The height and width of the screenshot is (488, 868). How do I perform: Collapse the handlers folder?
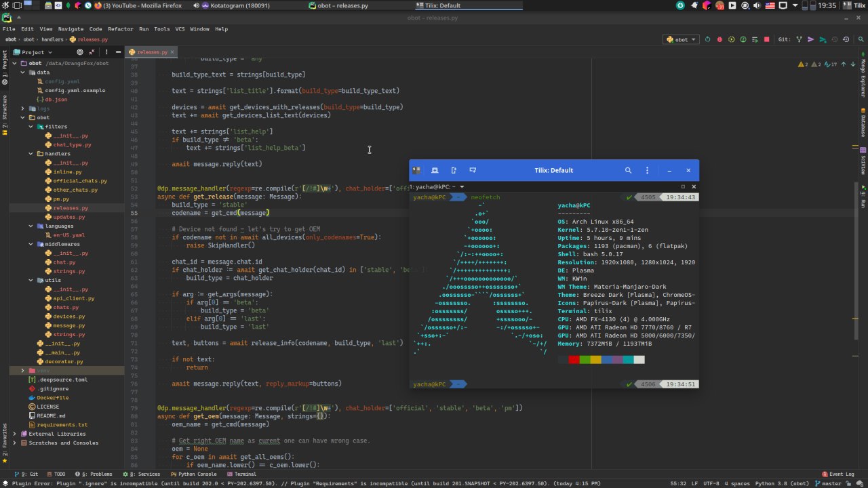(x=31, y=154)
